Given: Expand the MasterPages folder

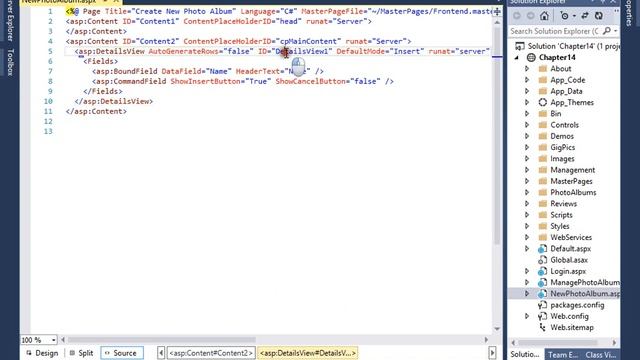Looking at the screenshot, I should [527, 181].
